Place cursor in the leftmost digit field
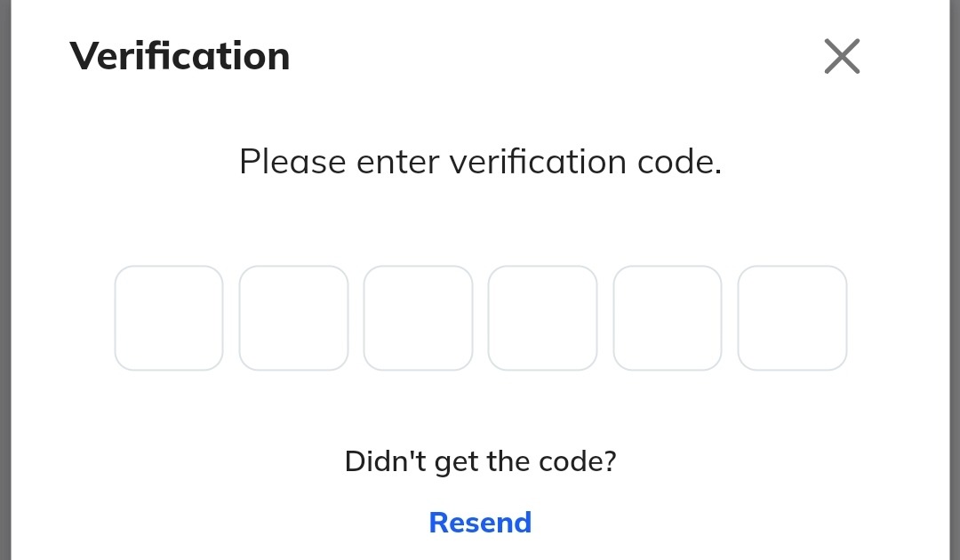Viewport: 960px width, 560px height. point(169,317)
